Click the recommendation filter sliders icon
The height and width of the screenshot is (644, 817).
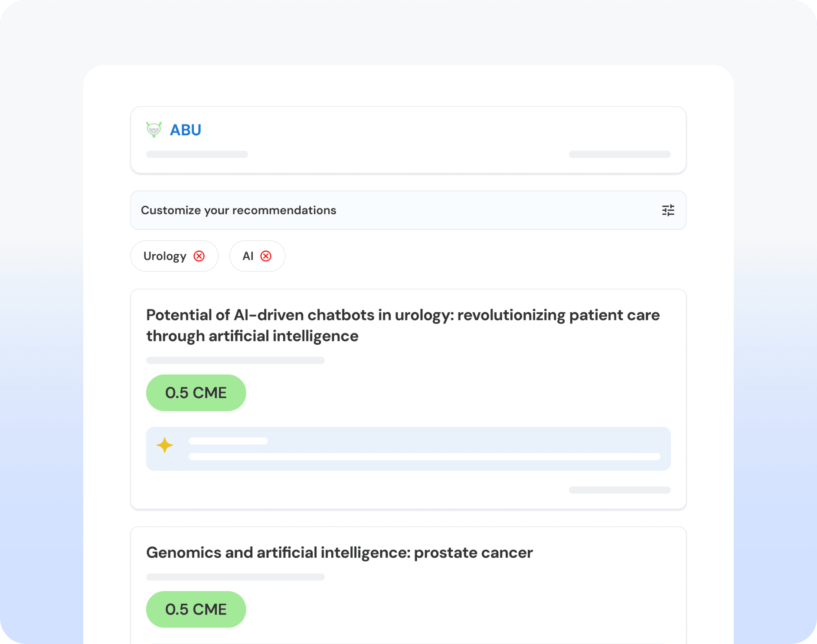(668, 210)
